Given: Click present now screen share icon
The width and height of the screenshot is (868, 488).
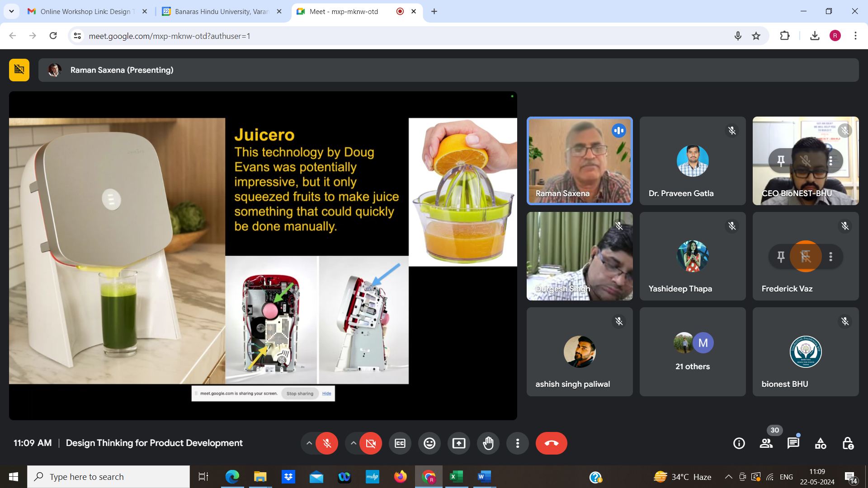Looking at the screenshot, I should pyautogui.click(x=459, y=443).
